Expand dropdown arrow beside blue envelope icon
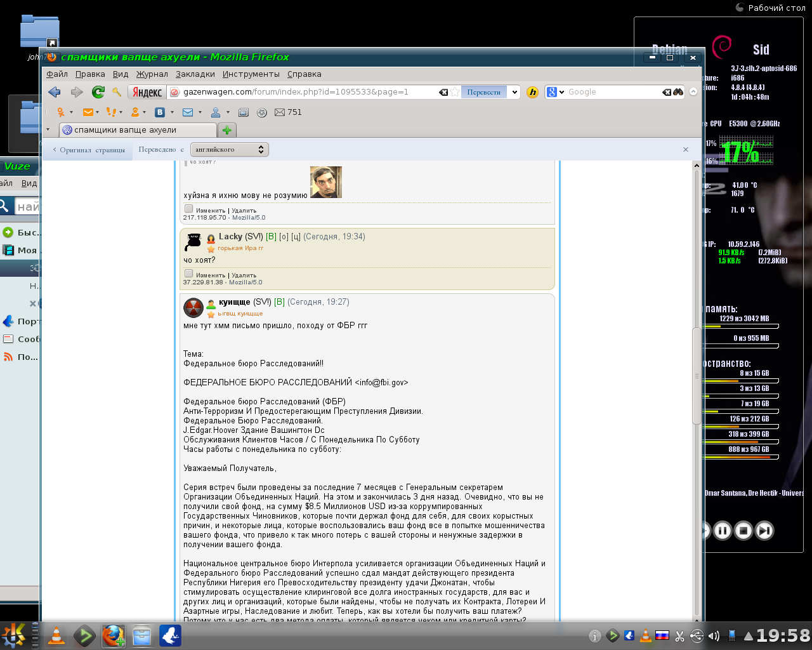The height and width of the screenshot is (650, 812). (x=200, y=112)
